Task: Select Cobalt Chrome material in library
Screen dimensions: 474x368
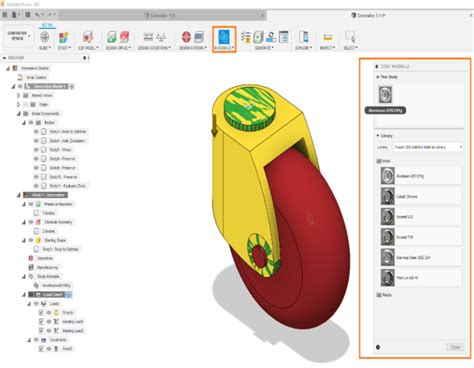Action: tap(421, 196)
